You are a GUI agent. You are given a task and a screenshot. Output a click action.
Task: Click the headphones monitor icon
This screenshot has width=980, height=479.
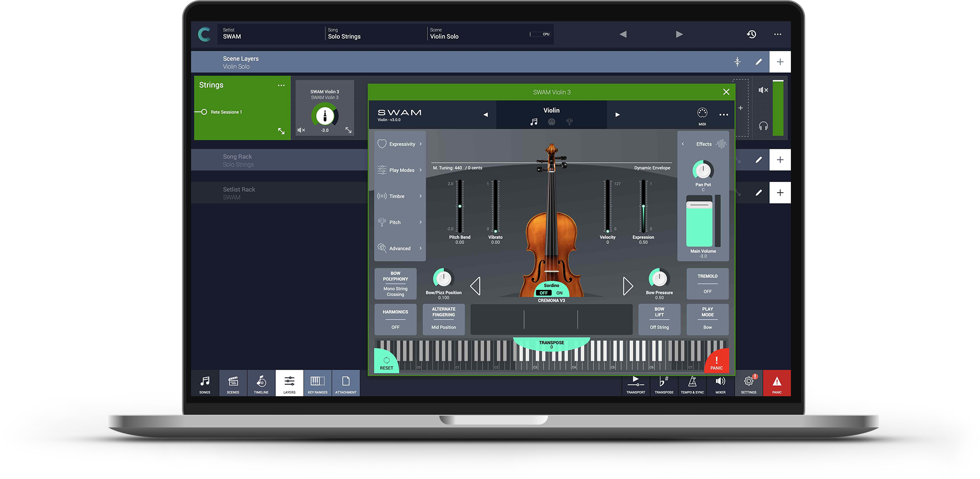click(763, 126)
